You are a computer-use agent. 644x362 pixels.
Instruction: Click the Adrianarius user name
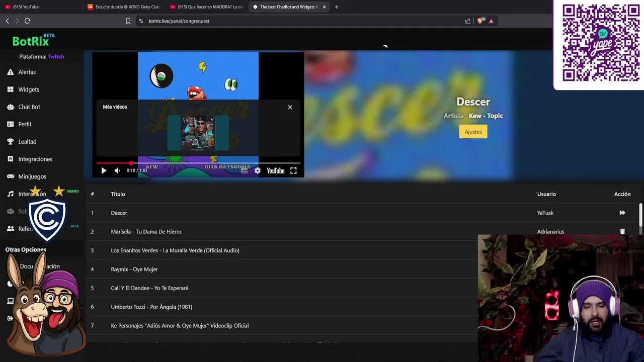pyautogui.click(x=550, y=232)
